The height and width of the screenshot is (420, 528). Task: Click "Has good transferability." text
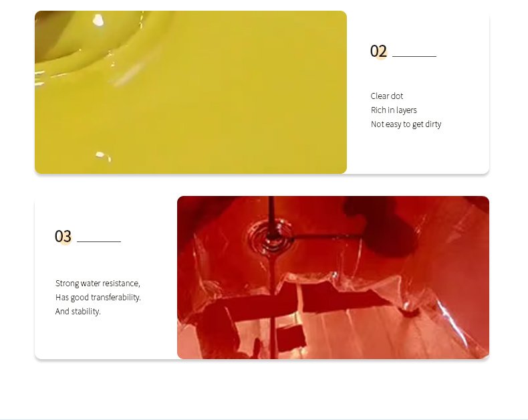(98, 298)
